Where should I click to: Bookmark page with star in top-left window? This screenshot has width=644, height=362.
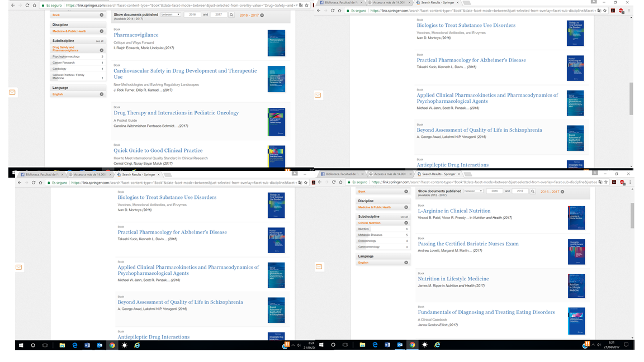tap(306, 6)
